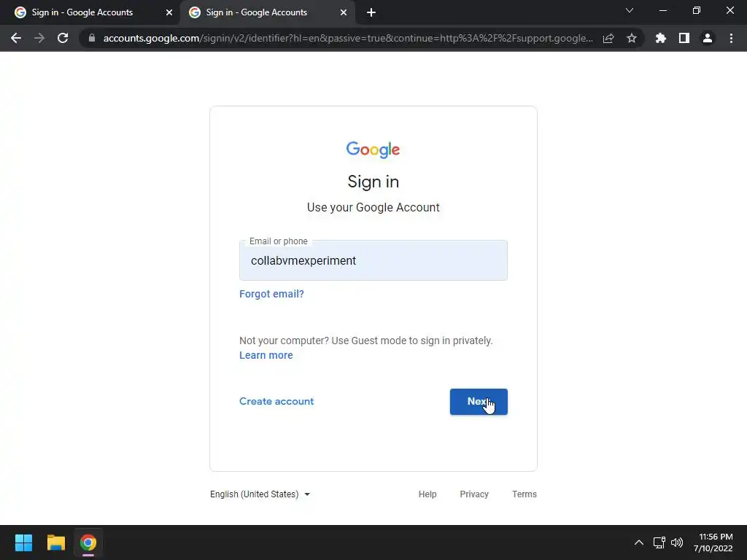Show hidden system tray icons
Image resolution: width=747 pixels, height=560 pixels.
click(639, 542)
